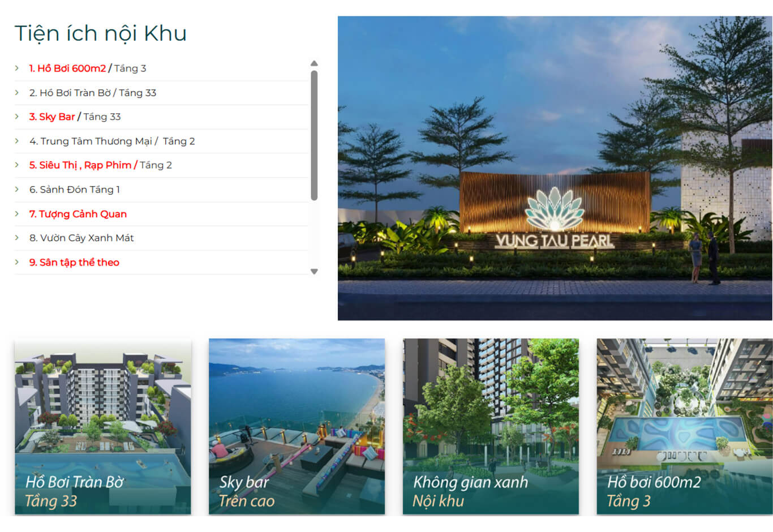Click chevron beside Sân tập thể theo
Screen dimensions: 773x532
[x=17, y=262]
